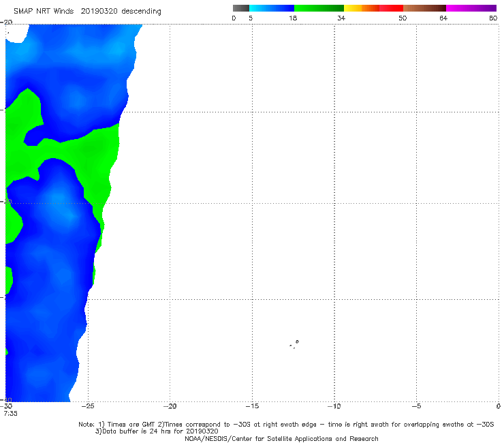Click the gray segment of the color bar
The height and width of the screenshot is (443, 504).
(241, 8)
